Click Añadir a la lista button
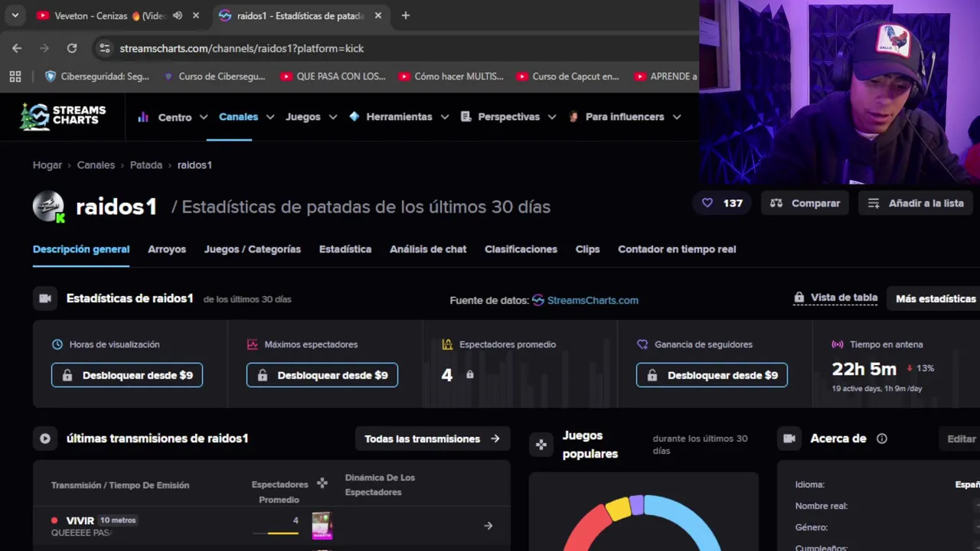The width and height of the screenshot is (980, 551). pos(916,203)
